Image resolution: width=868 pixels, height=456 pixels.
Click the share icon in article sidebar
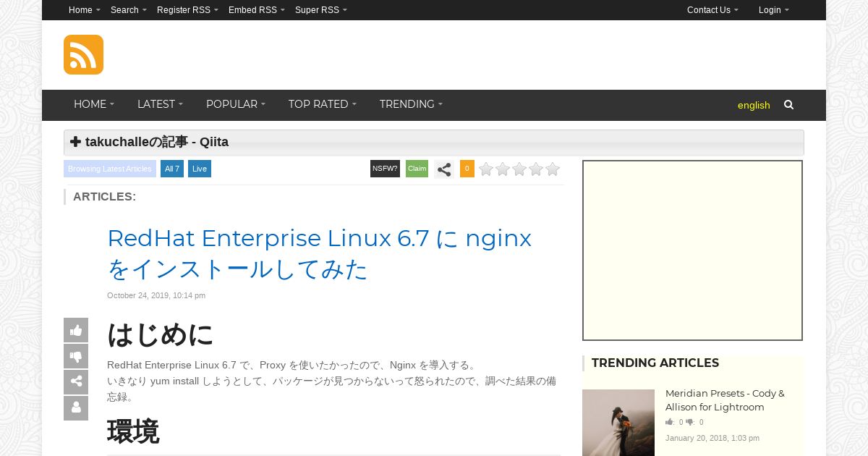76,382
